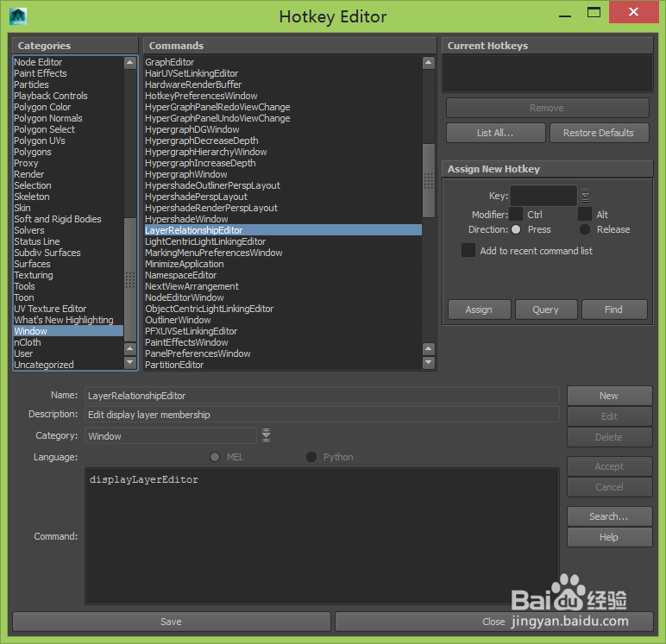Click the Command script text area
Screen dimensions: 666x644
322,535
